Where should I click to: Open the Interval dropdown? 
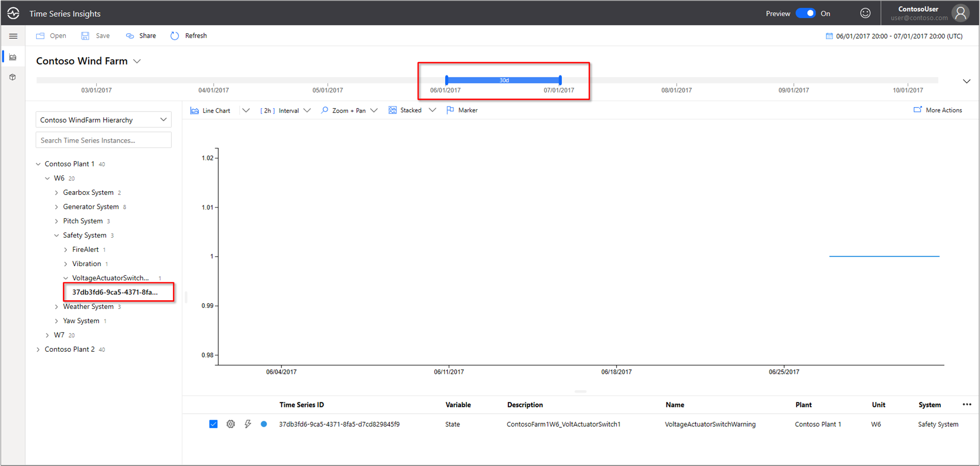click(307, 110)
